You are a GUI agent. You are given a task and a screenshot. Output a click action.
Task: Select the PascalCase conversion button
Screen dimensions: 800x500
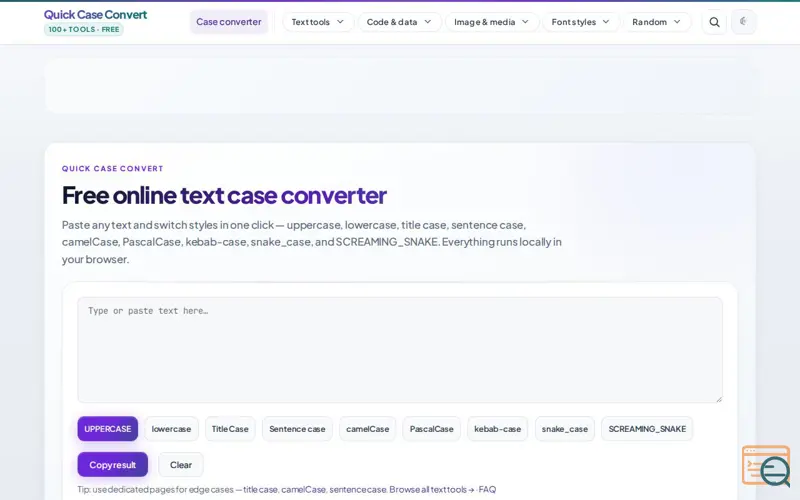[x=432, y=429]
